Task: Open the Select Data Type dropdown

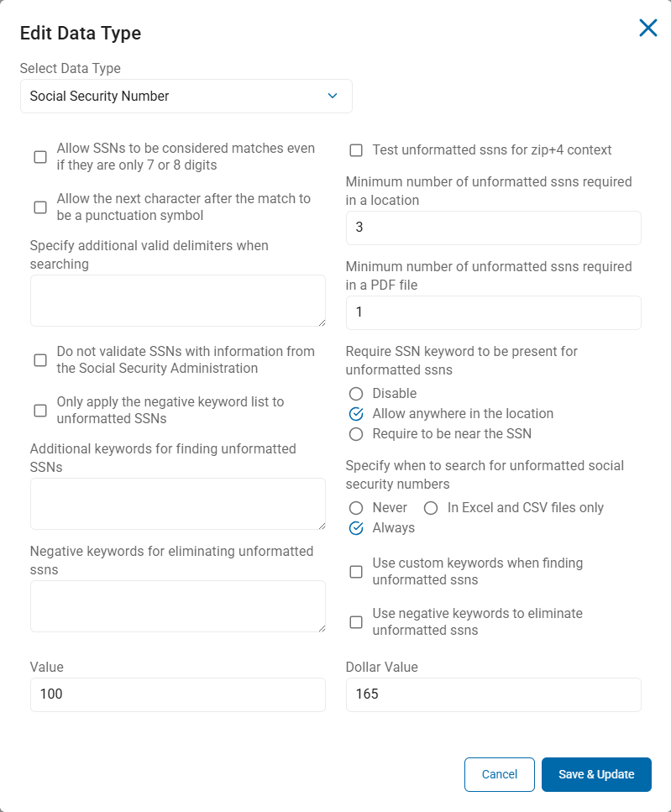Action: (x=186, y=97)
